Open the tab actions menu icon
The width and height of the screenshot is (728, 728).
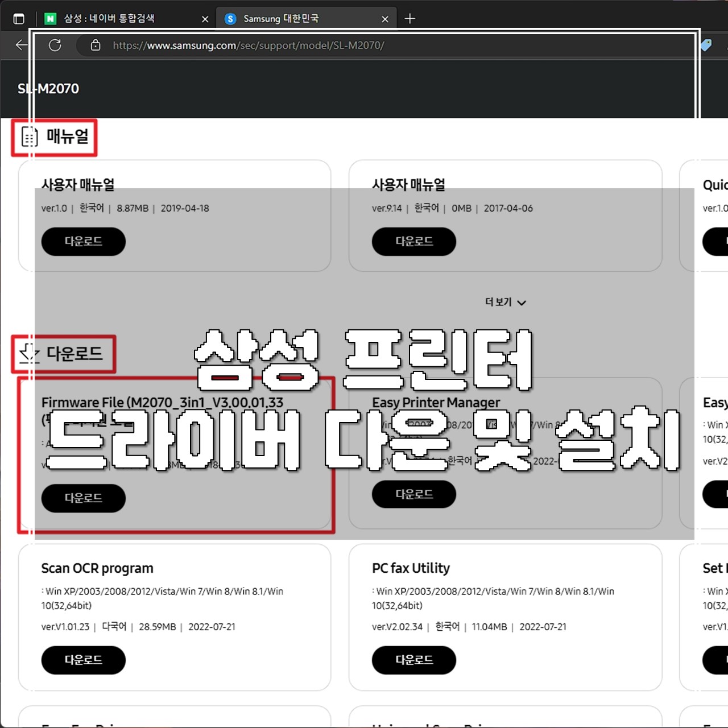(x=19, y=19)
